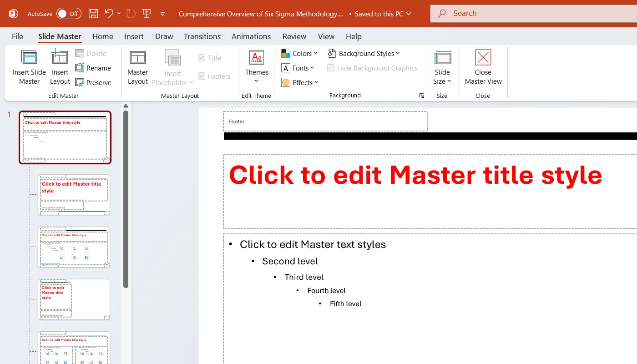
Task: Enable Hide Background Graphics
Action: 330,68
